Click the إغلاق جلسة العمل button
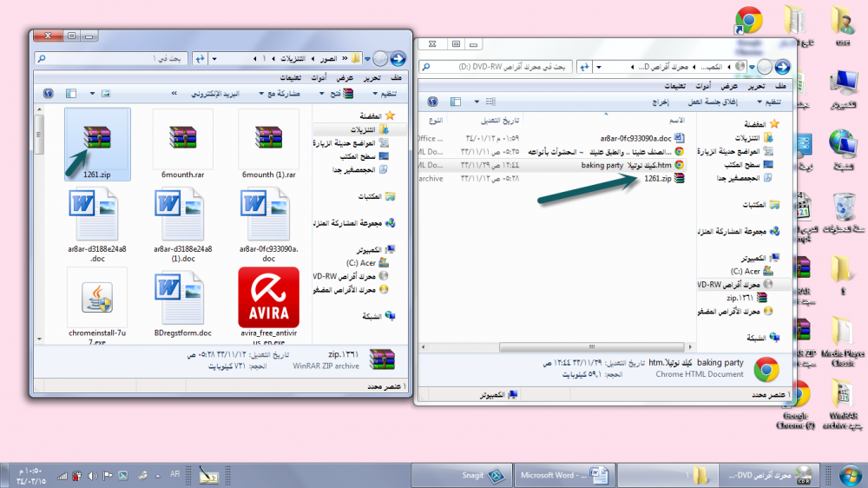868x488 pixels. (x=712, y=102)
